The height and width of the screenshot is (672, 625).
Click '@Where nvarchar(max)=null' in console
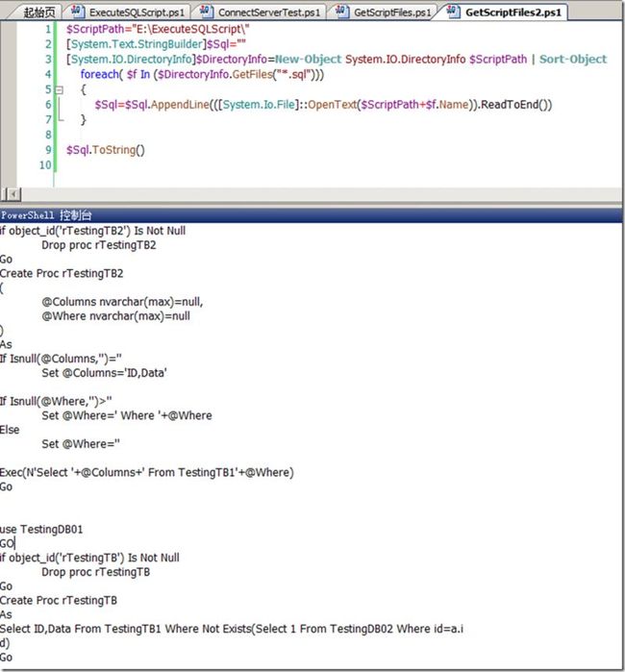click(115, 316)
